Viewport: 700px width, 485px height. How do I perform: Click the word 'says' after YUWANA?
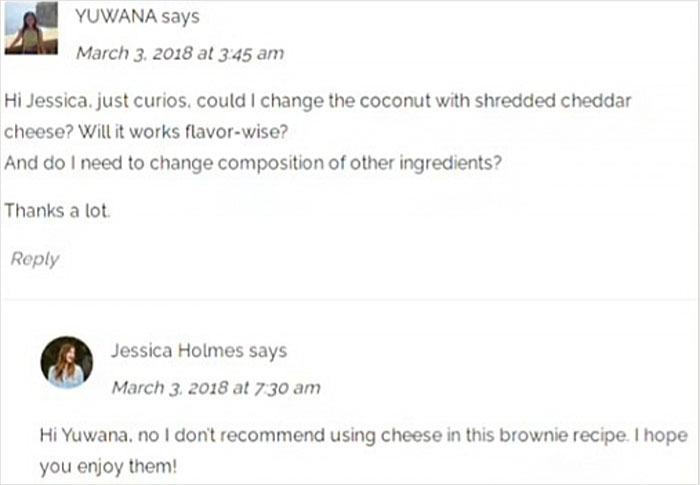(180, 17)
